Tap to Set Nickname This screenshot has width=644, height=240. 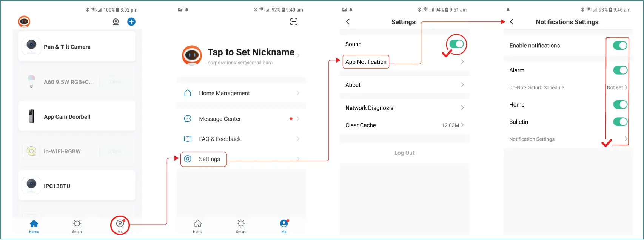coord(251,52)
